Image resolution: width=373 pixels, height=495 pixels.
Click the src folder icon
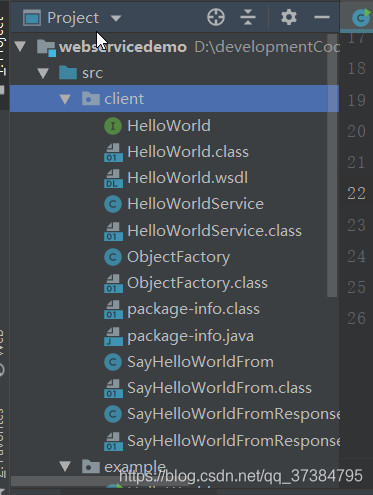pyautogui.click(x=68, y=72)
